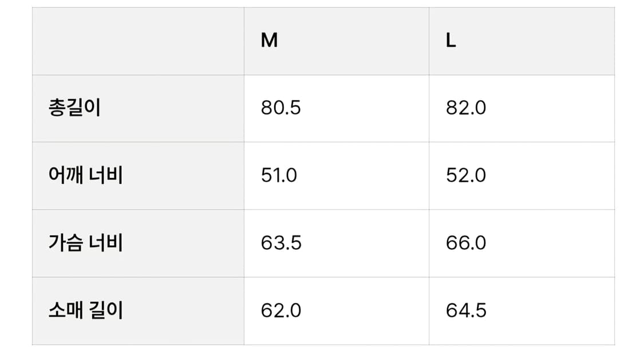This screenshot has width=644, height=347.
Task: Click the L size column header
Action: click(451, 41)
